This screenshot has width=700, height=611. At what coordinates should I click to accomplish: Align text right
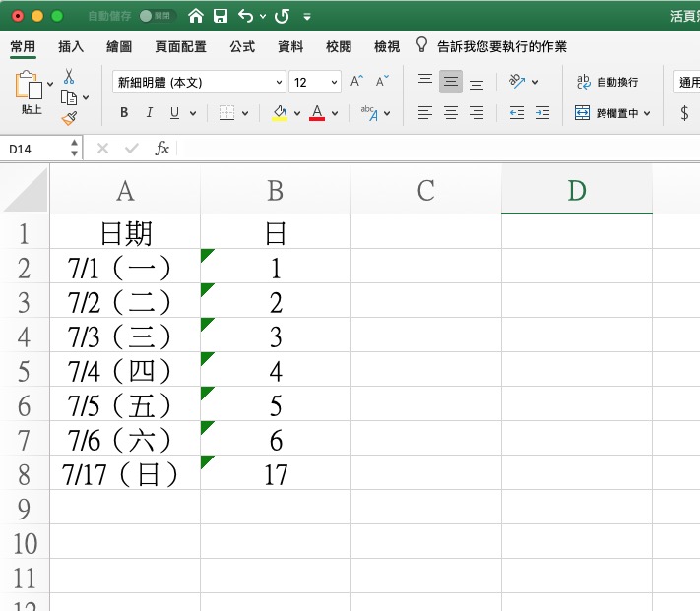coord(477,113)
